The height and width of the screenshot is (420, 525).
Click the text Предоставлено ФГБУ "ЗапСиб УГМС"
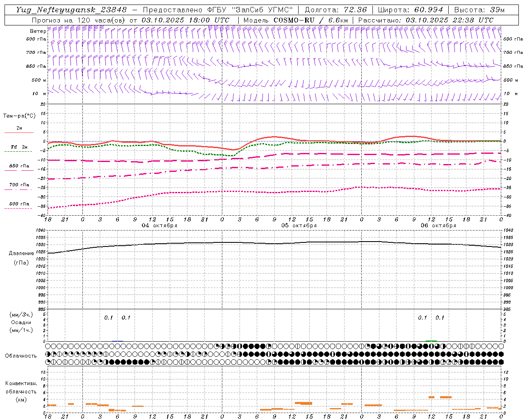(218, 10)
